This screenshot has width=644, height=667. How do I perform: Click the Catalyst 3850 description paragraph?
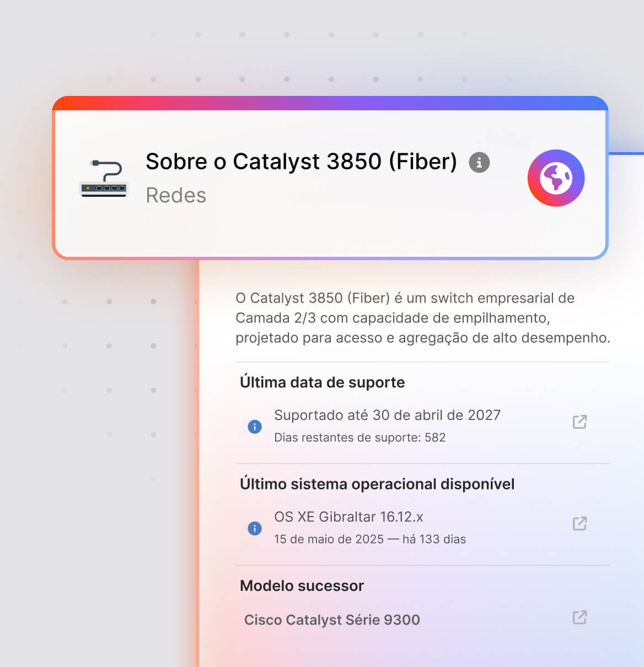[x=422, y=318]
